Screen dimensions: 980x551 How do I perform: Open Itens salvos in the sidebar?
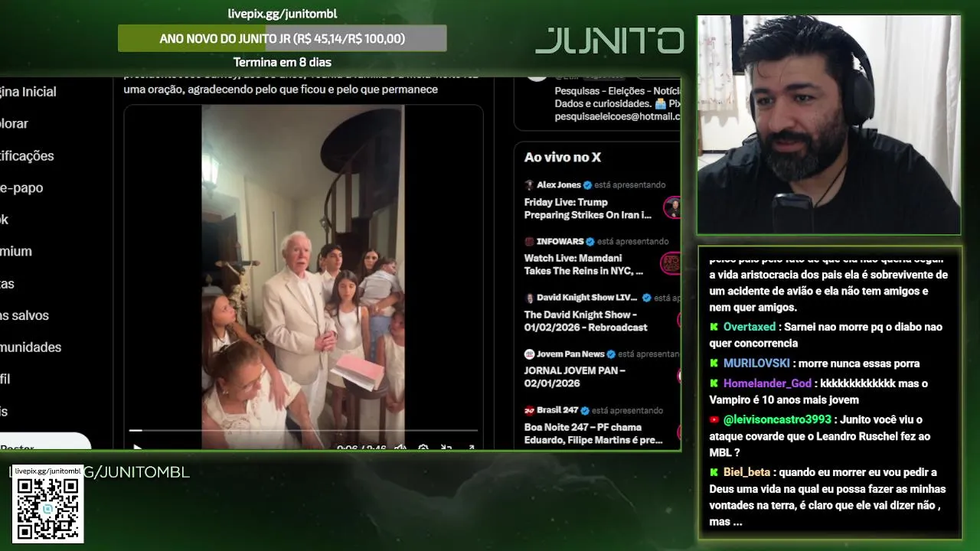(x=24, y=315)
